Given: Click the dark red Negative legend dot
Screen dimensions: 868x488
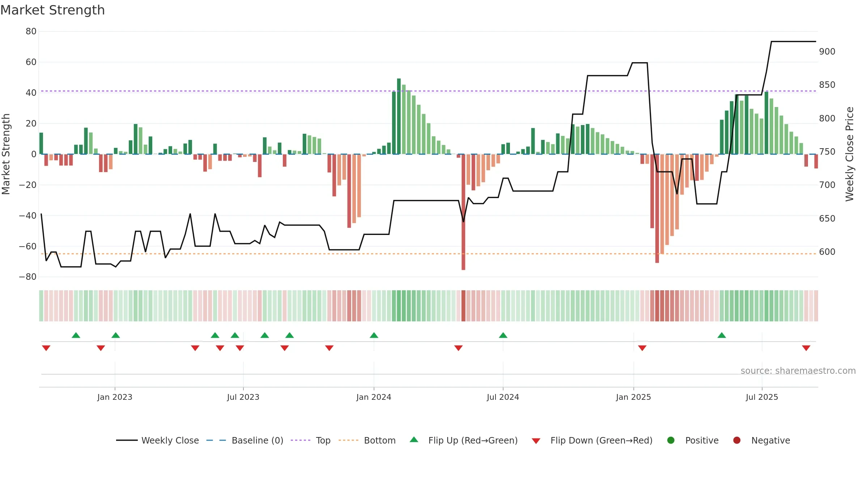Looking at the screenshot, I should coord(737,440).
